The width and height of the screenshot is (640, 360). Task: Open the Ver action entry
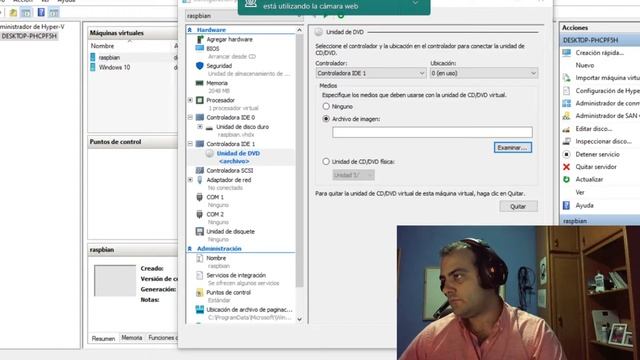point(580,192)
